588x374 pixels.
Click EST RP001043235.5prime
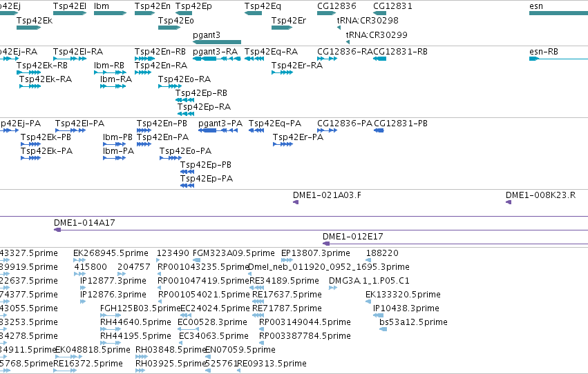point(159,274)
